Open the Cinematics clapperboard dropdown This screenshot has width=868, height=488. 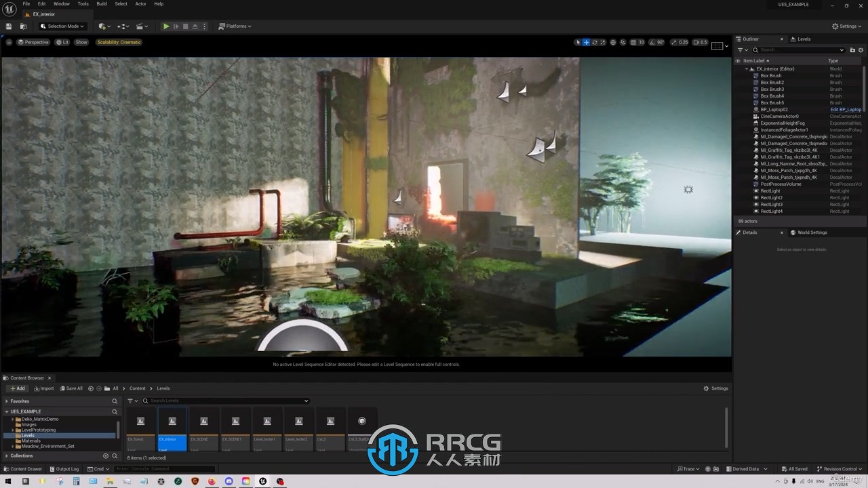tap(142, 26)
